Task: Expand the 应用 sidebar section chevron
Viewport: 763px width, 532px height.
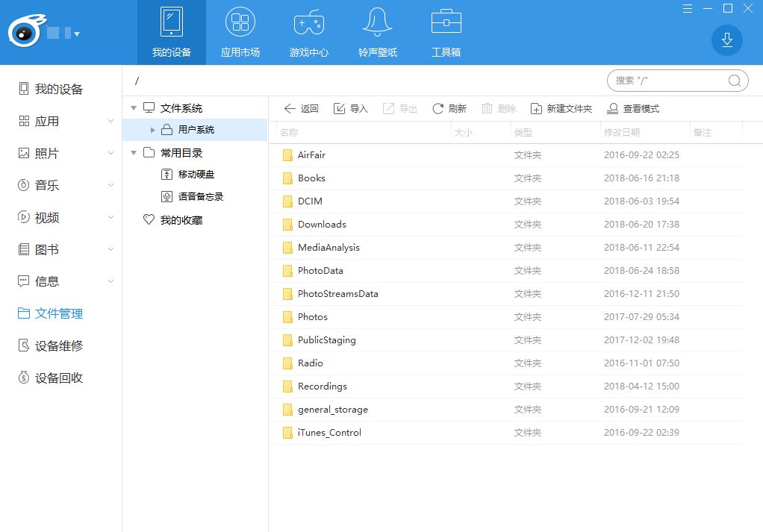Action: tap(110, 121)
